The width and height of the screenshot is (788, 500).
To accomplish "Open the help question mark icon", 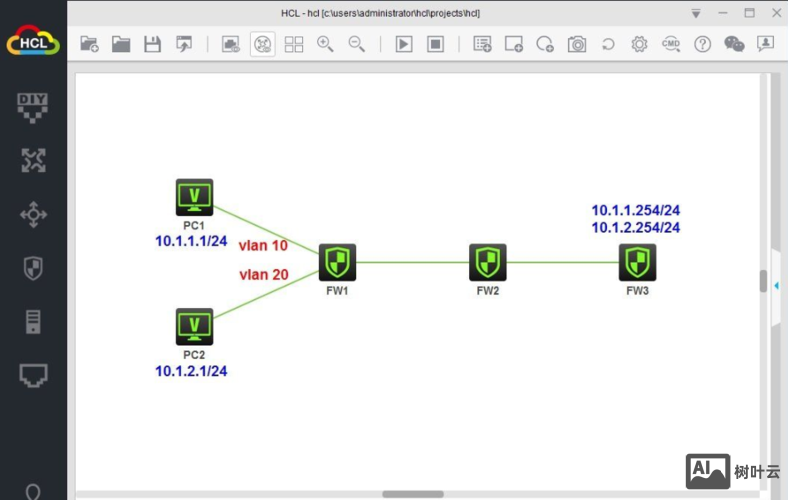I will pos(702,44).
